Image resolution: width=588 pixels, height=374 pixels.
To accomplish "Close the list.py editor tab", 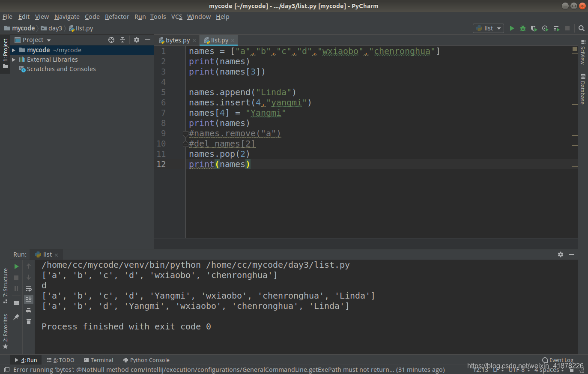I will pyautogui.click(x=233, y=41).
